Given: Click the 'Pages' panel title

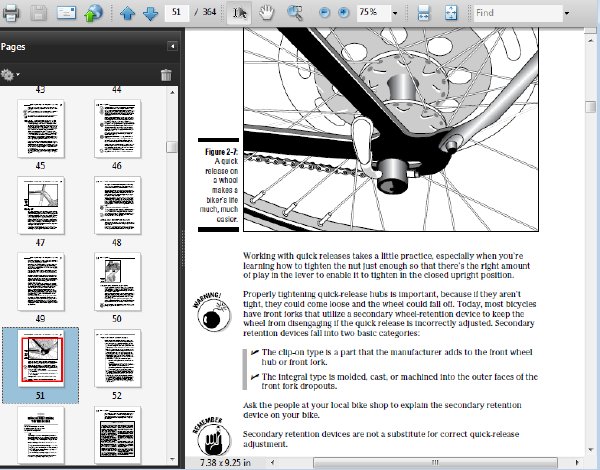Looking at the screenshot, I should click(13, 47).
